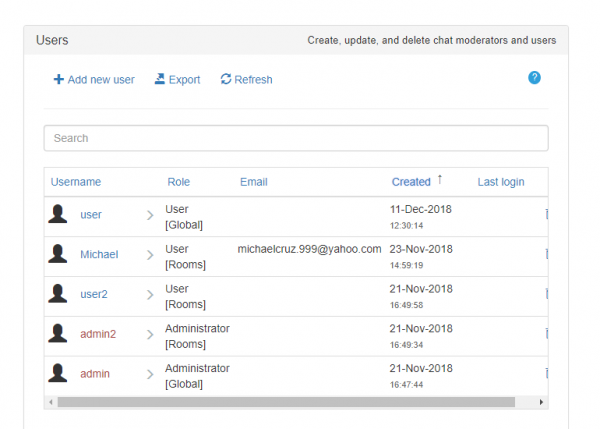
Task: Sort users by Created date header
Action: pos(411,182)
